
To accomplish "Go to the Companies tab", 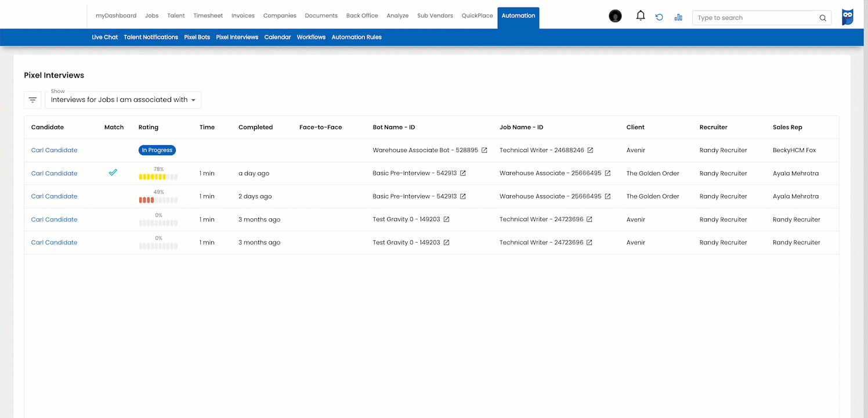I will click(x=280, y=16).
